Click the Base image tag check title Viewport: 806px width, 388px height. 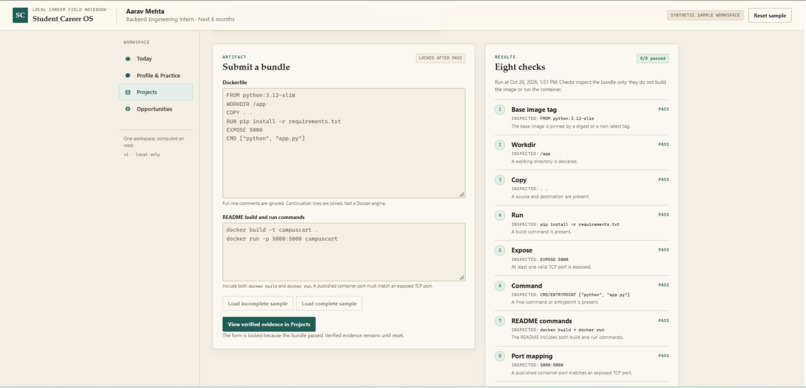[x=534, y=109]
